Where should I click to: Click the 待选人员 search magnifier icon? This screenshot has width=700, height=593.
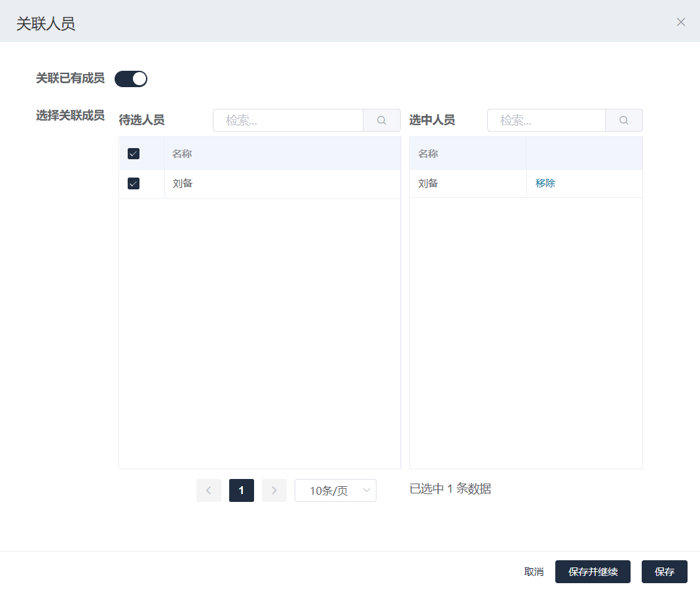click(x=382, y=121)
